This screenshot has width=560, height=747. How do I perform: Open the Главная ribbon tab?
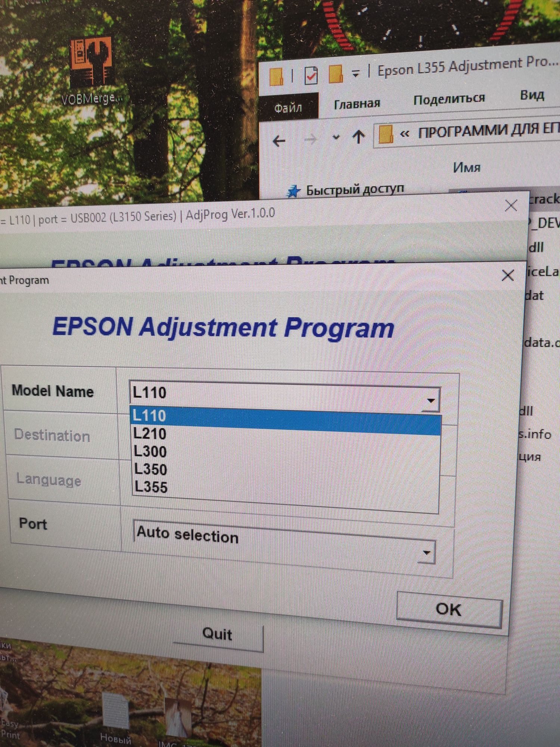[357, 103]
